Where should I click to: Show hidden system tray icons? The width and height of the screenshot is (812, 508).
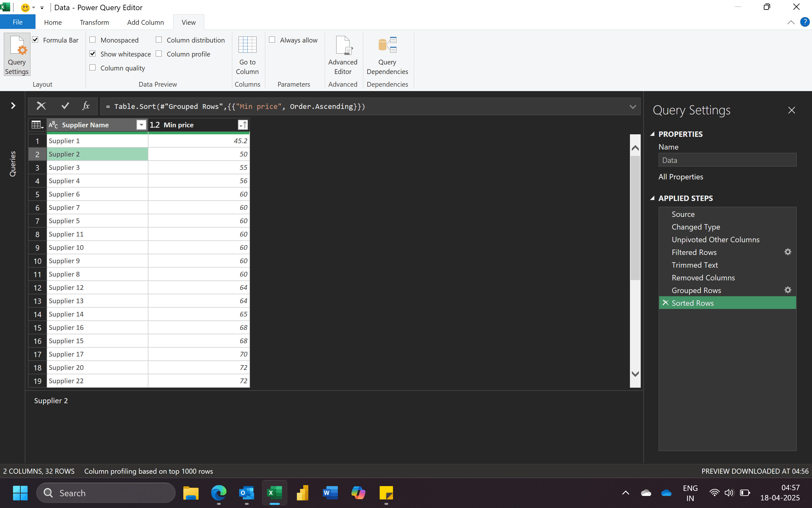(625, 493)
